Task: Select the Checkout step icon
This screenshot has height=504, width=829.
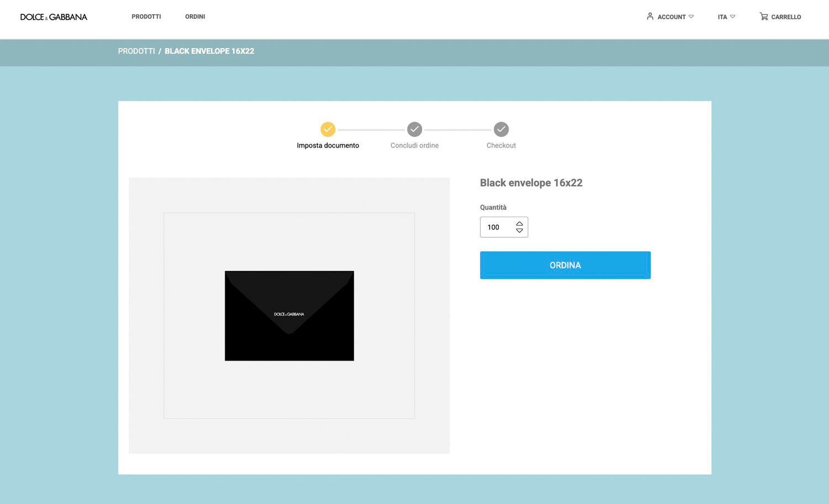Action: [x=501, y=129]
